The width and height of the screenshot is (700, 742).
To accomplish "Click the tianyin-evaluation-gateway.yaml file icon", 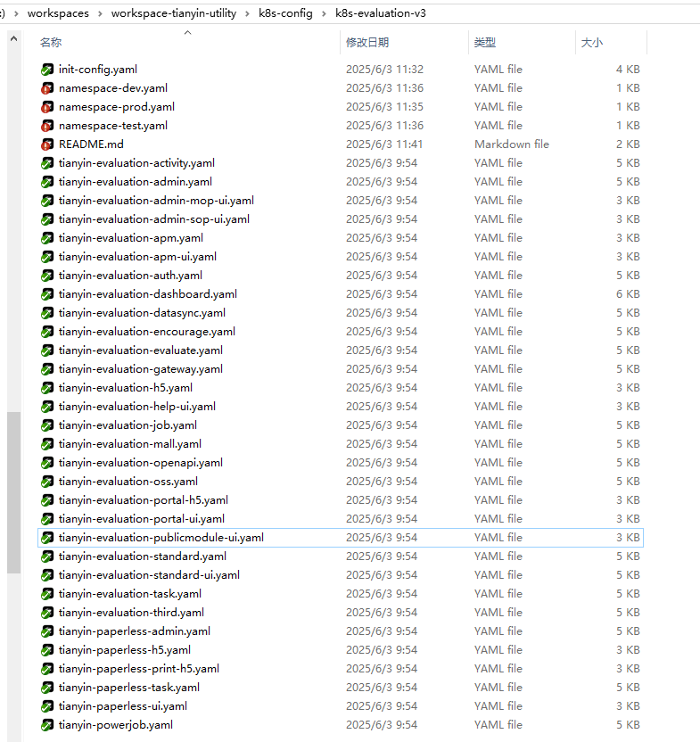I will [x=47, y=369].
